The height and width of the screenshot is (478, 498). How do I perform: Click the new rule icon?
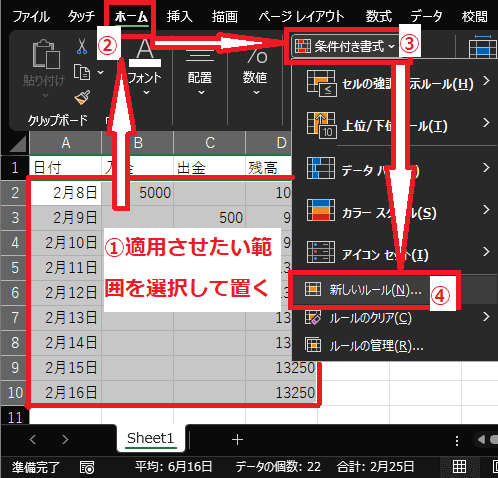pos(313,289)
